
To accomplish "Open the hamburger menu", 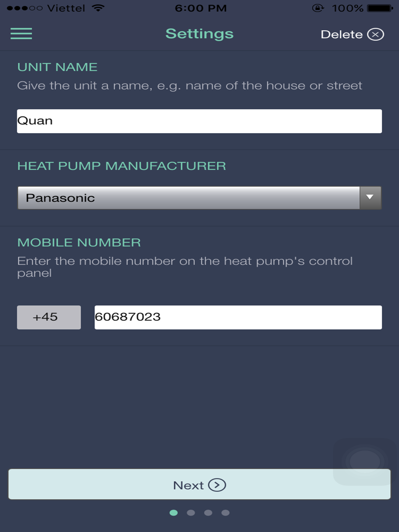I will click(x=21, y=34).
